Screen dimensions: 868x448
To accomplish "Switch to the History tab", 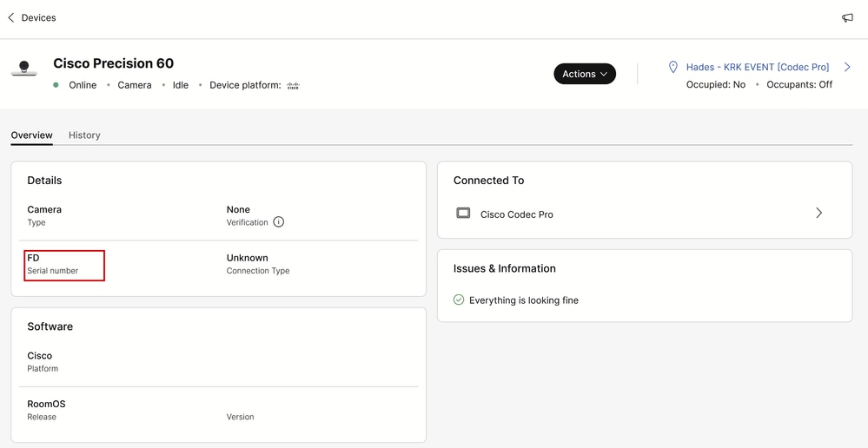I will coord(84,135).
